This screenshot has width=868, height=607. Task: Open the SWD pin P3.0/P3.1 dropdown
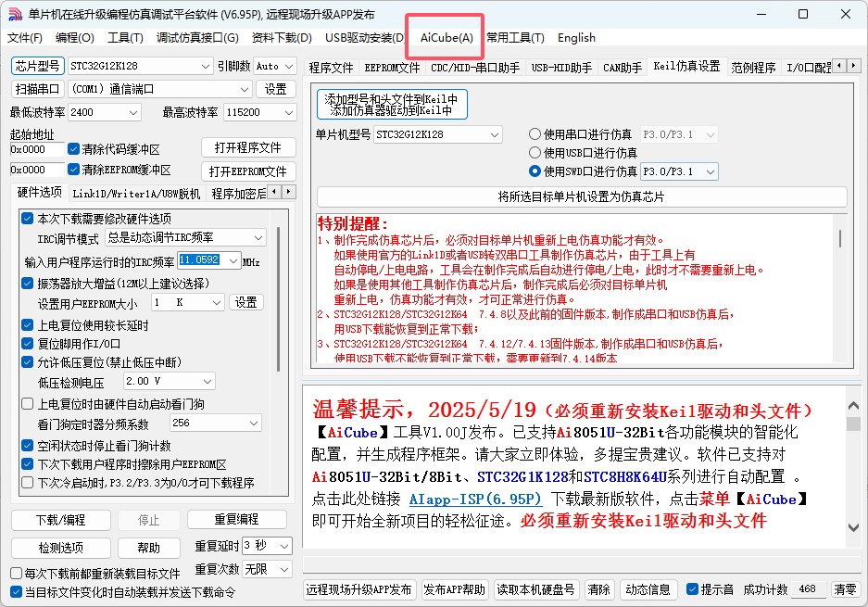pyautogui.click(x=679, y=171)
